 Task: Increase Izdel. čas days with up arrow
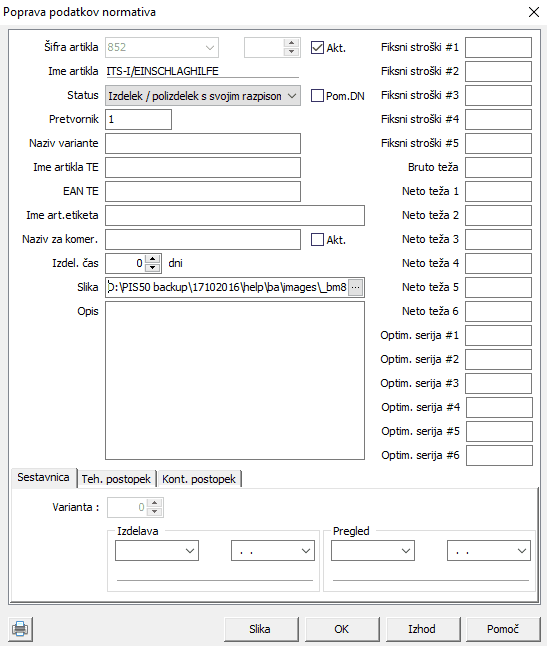tap(153, 259)
